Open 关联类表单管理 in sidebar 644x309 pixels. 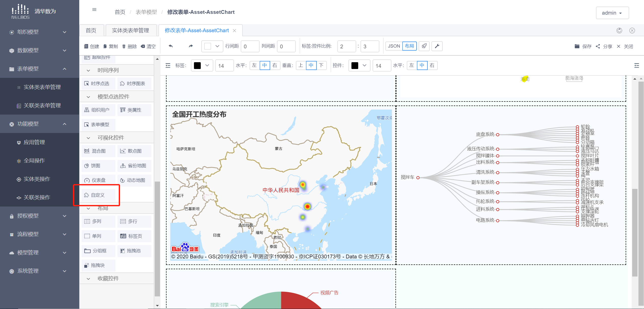pos(39,106)
